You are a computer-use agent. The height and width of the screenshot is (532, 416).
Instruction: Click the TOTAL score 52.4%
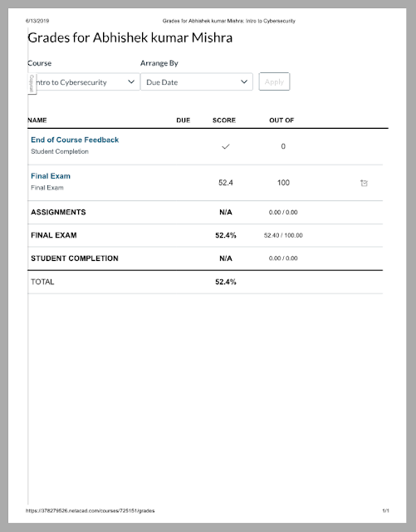(x=226, y=282)
